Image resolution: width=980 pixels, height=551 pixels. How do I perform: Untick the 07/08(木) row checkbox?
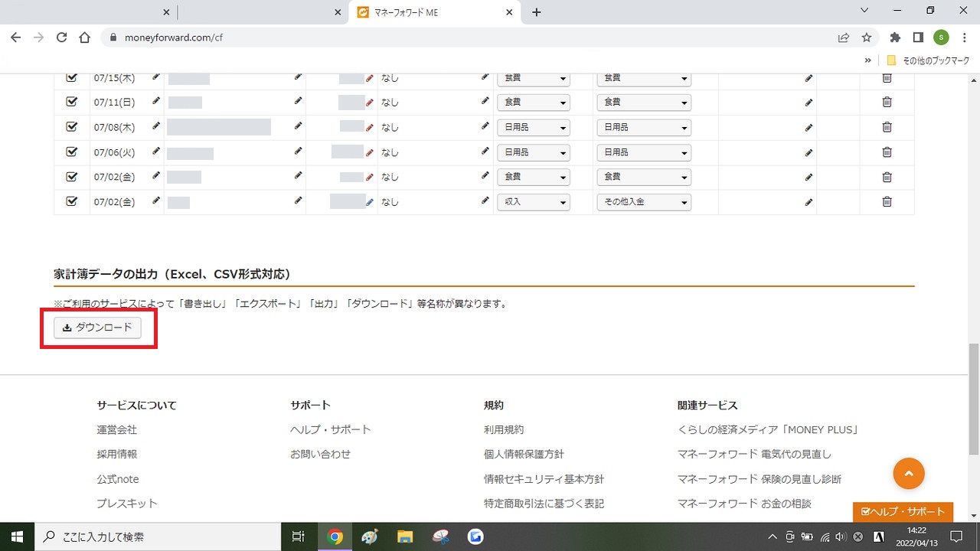click(x=72, y=127)
